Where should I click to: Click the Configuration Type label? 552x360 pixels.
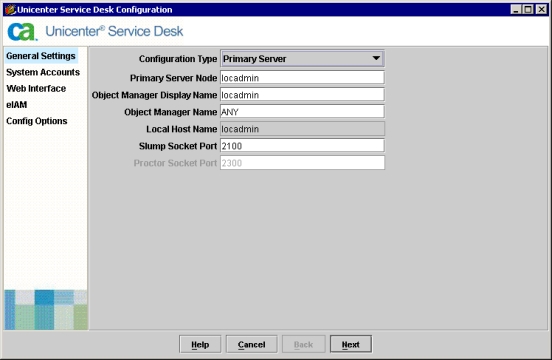coord(178,59)
